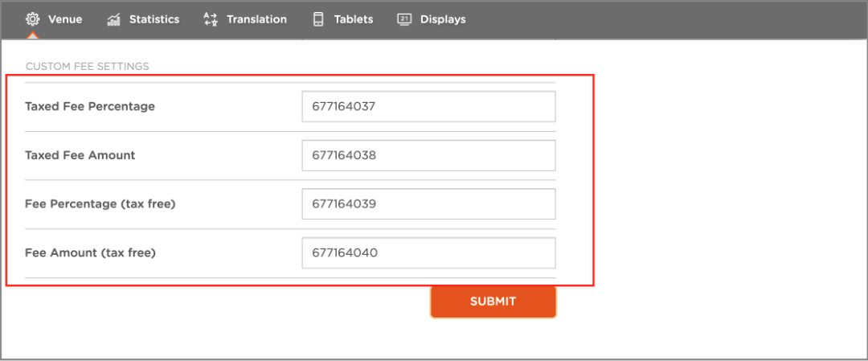Click the Custom Fee Settings heading
868x361 pixels.
coord(88,67)
